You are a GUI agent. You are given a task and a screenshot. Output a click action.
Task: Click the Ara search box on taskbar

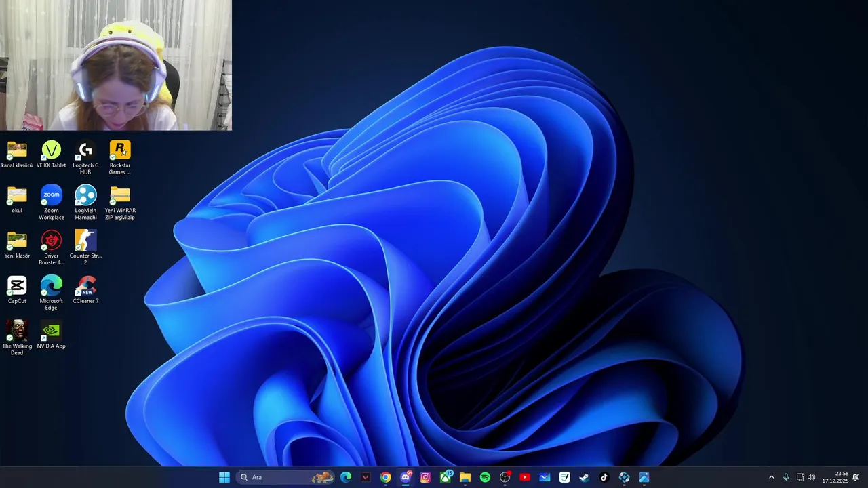pyautogui.click(x=286, y=477)
